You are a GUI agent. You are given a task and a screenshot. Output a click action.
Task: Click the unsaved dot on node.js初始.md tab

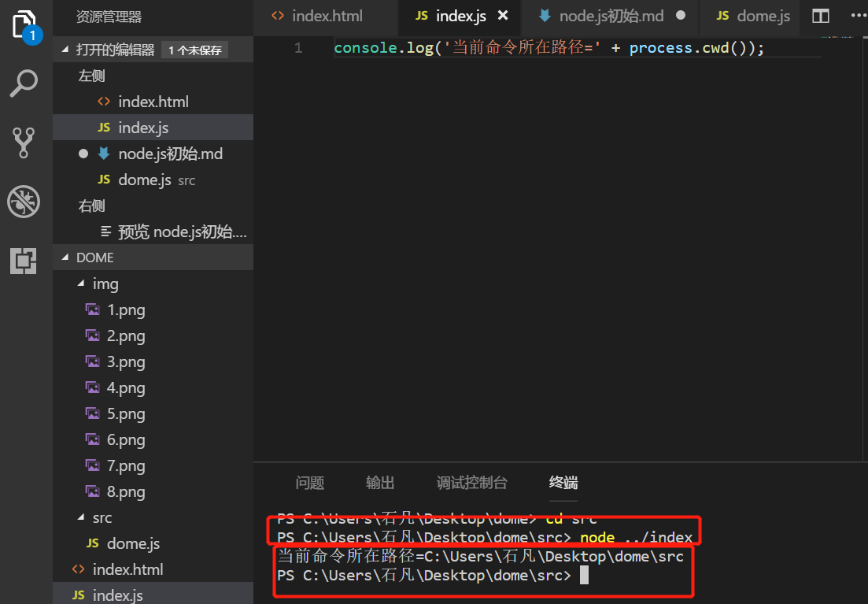[681, 16]
